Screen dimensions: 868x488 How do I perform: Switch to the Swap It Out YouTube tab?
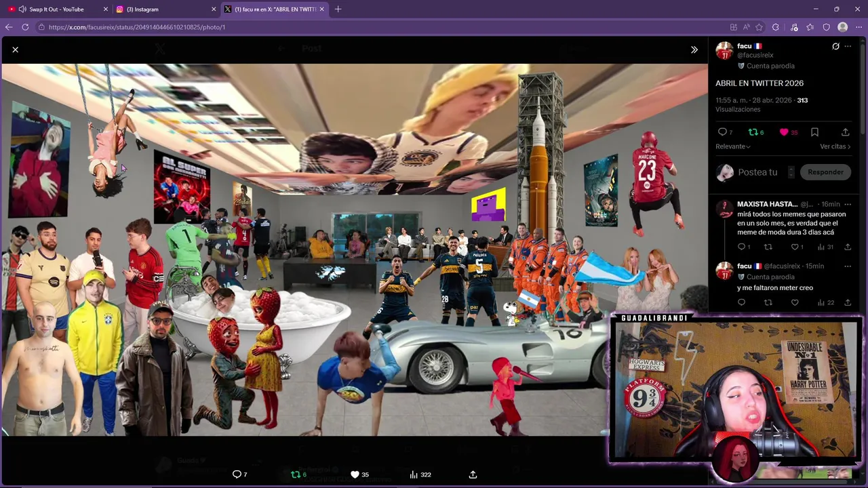coord(57,9)
